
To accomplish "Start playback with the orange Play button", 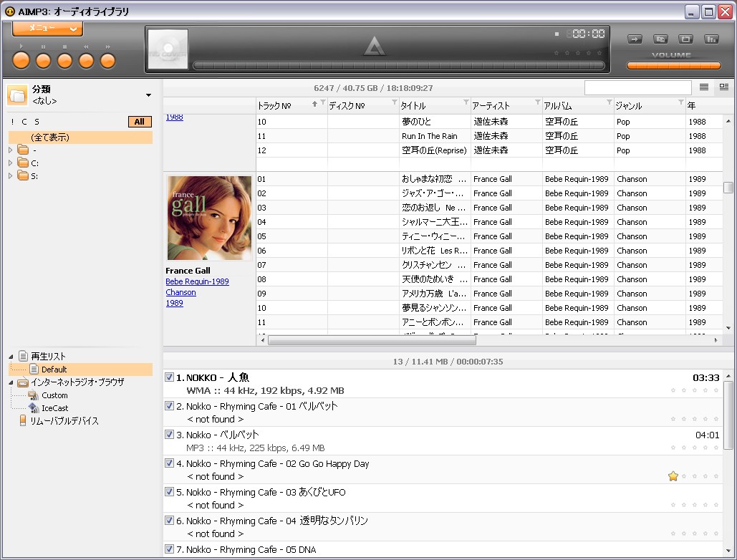I will coord(21,61).
